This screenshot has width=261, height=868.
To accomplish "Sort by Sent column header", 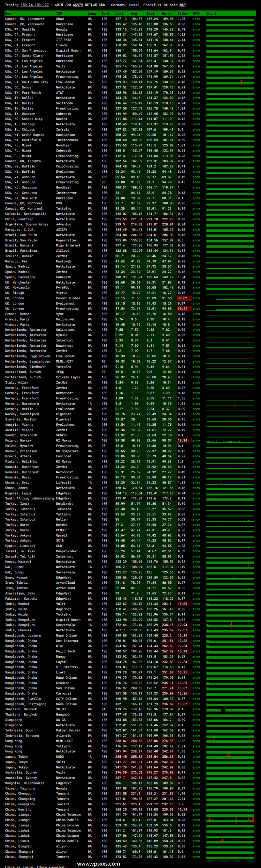I will [105, 14].
